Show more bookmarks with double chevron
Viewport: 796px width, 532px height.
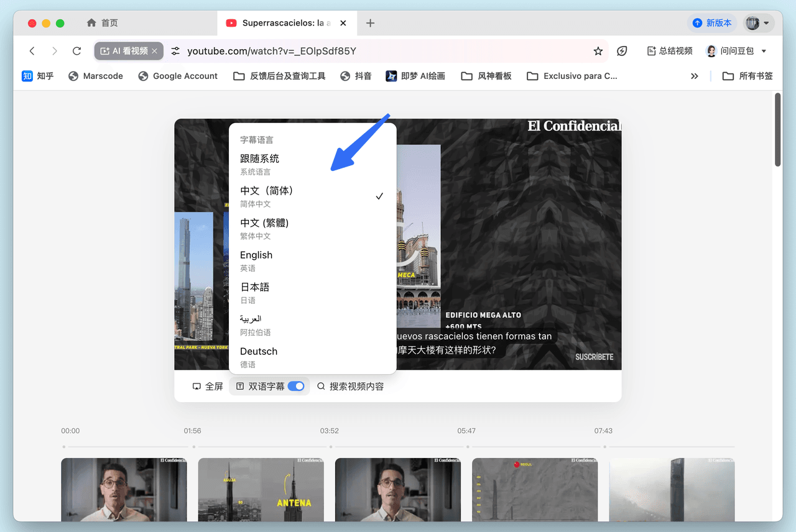[694, 76]
